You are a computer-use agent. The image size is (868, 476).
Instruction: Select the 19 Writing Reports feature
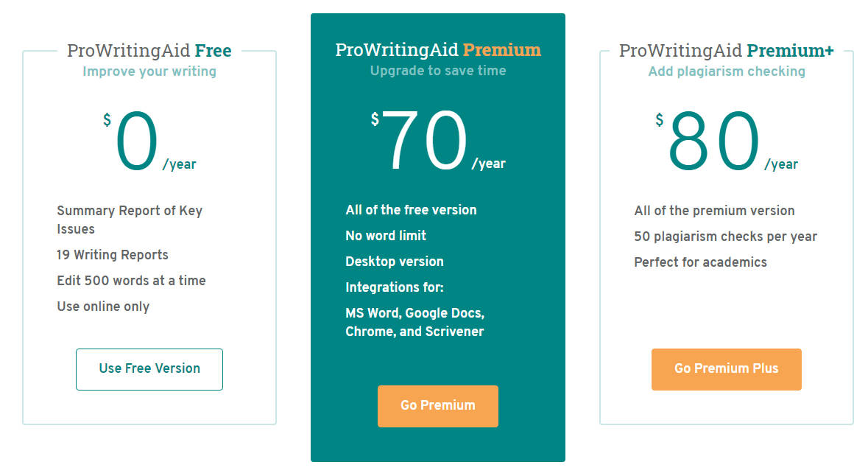click(x=112, y=254)
